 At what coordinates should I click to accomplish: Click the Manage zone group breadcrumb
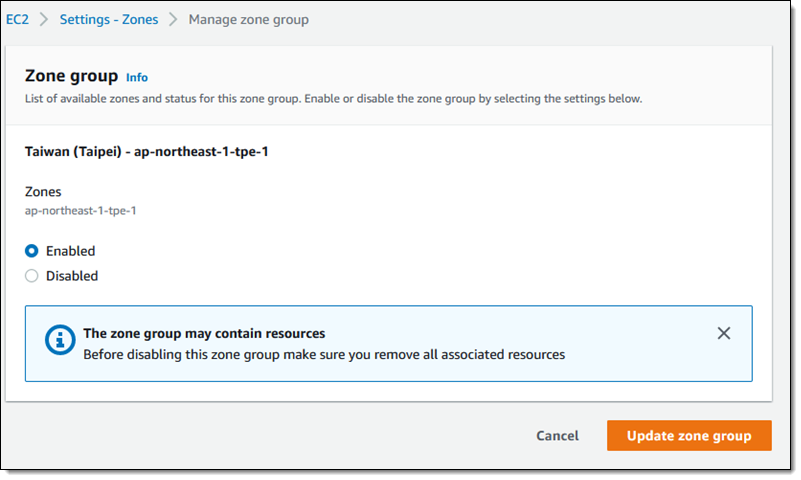(249, 20)
